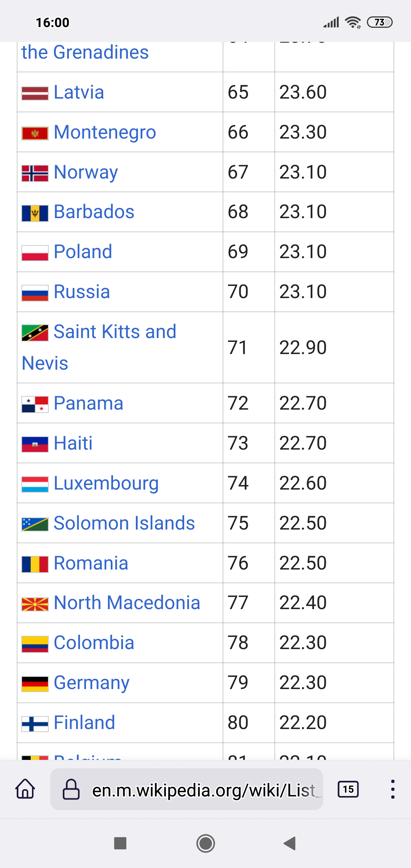Open the Montenegro article link

click(x=105, y=132)
